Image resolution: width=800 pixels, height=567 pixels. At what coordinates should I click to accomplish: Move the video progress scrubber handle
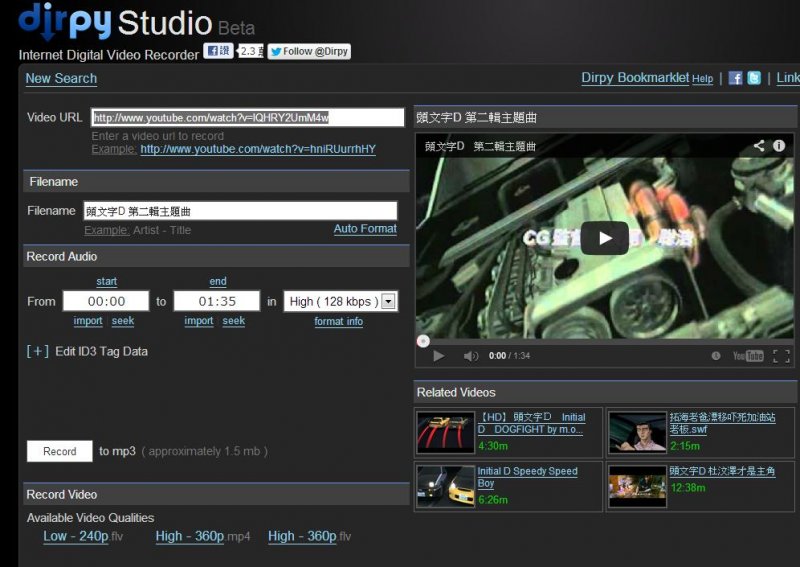click(423, 341)
